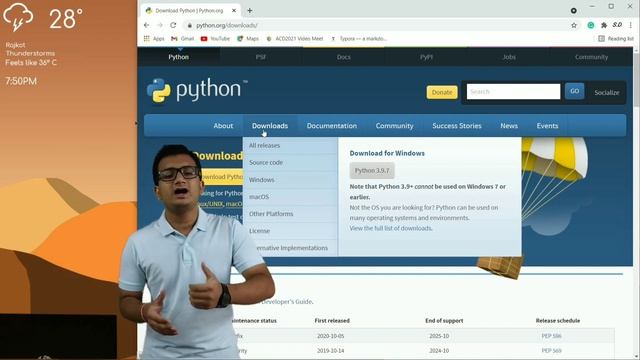Choose All releases in Downloads dropdown

coord(290,145)
